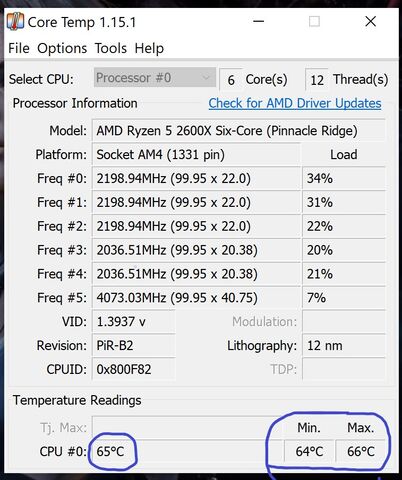Click the Check for AMD Driver Updates link
This screenshot has width=402, height=480.
tap(295, 104)
